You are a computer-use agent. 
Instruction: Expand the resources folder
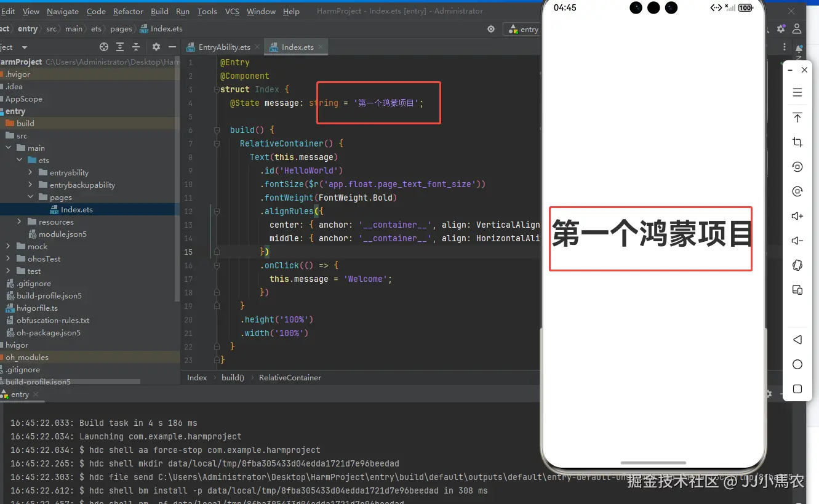[x=19, y=222]
